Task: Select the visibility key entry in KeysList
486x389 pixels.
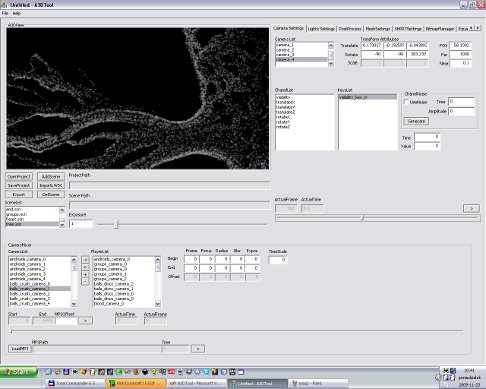Action: pyautogui.click(x=368, y=97)
